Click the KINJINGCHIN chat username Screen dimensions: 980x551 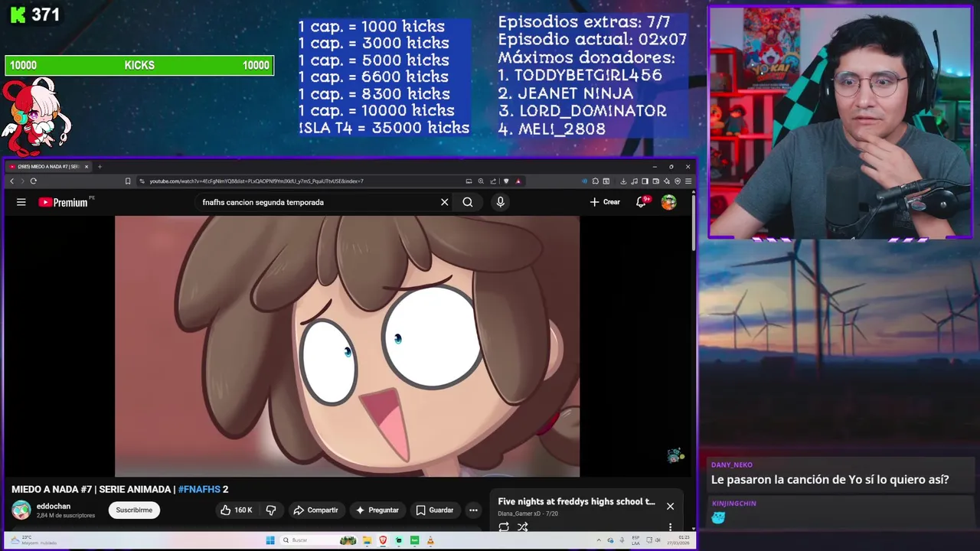734,504
